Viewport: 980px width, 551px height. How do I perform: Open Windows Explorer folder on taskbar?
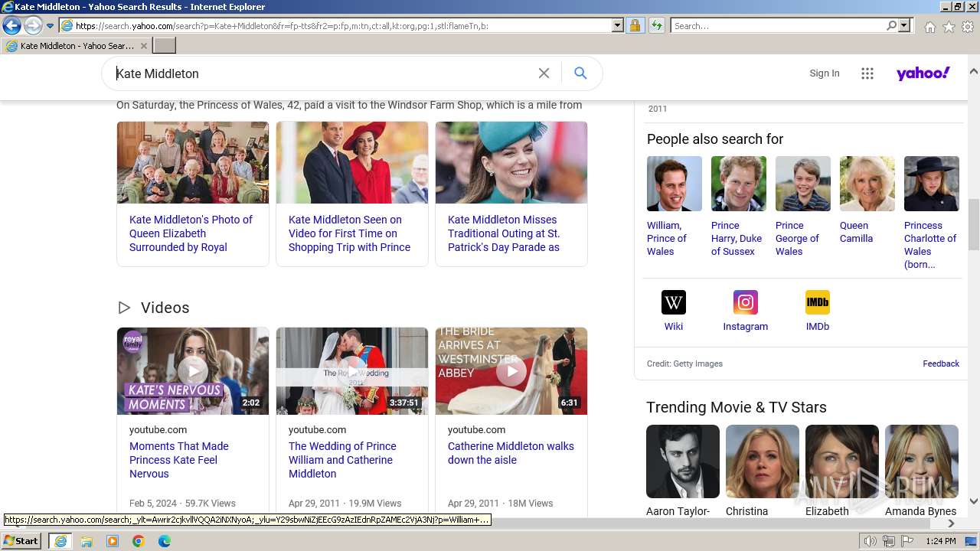click(x=87, y=541)
